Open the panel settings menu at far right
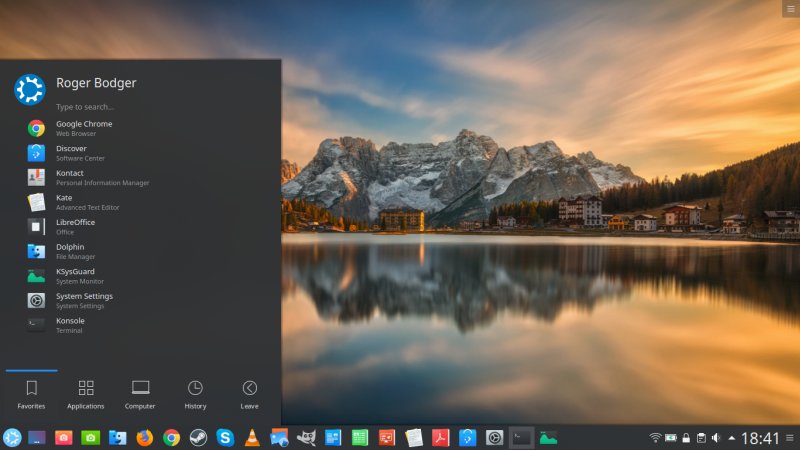Viewport: 800px width, 450px height. (790, 437)
